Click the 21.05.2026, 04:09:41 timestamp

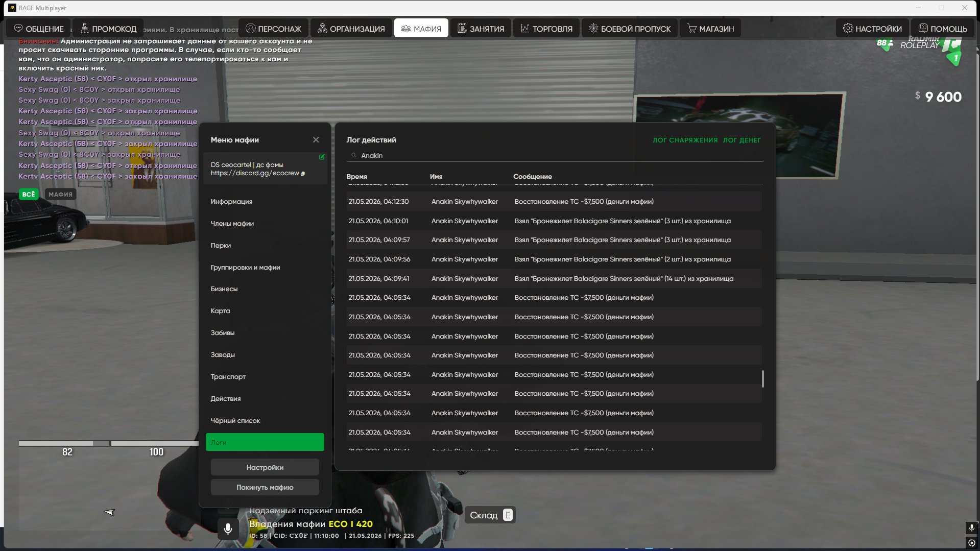coord(378,279)
